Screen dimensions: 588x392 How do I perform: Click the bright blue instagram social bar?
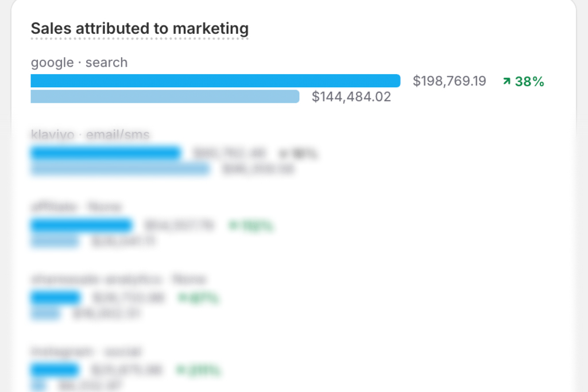click(55, 370)
